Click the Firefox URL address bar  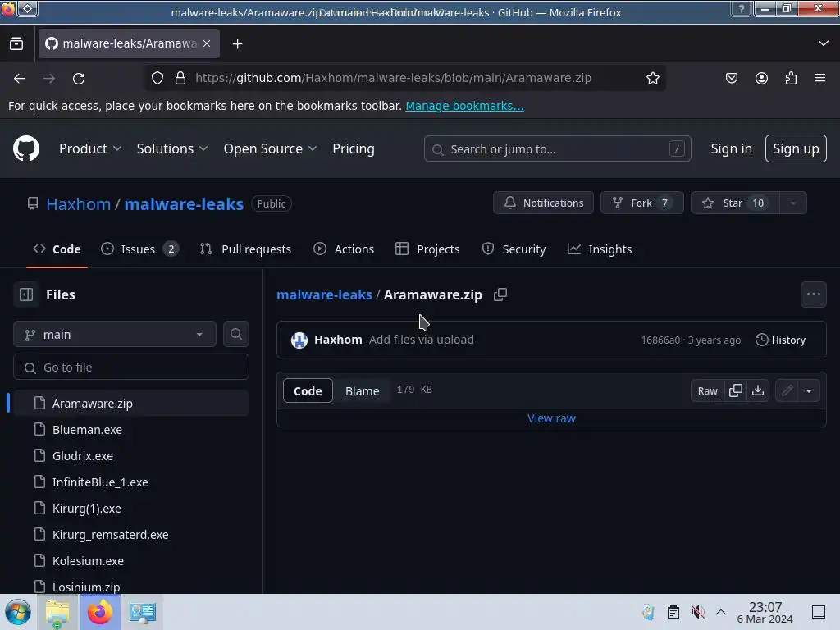[x=405, y=78]
